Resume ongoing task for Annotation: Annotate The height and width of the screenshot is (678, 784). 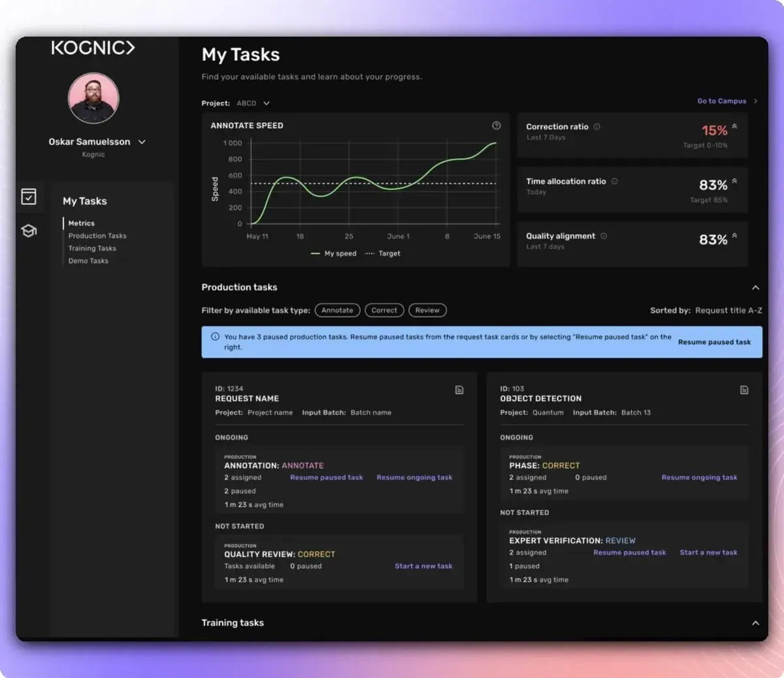tap(414, 478)
